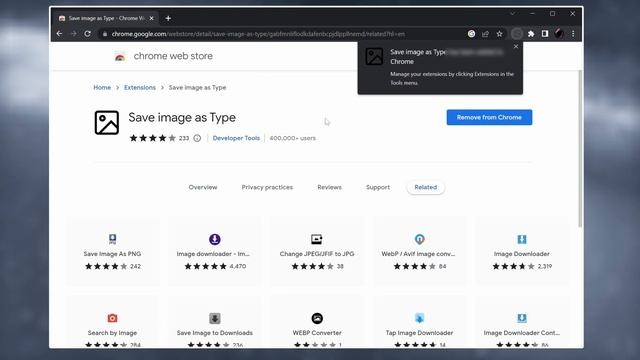Open the Extensions breadcrumb link
Viewport: 640px width, 360px height.
pos(140,87)
